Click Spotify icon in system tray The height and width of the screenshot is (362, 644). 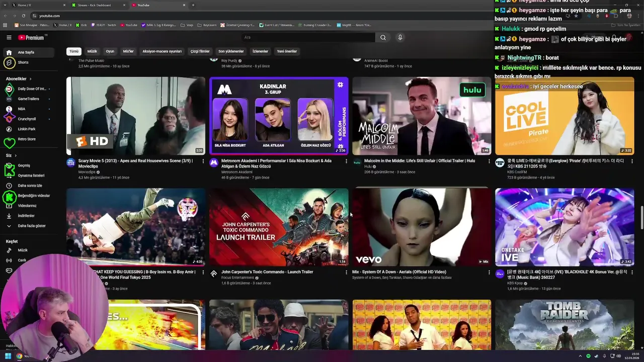click(589, 356)
